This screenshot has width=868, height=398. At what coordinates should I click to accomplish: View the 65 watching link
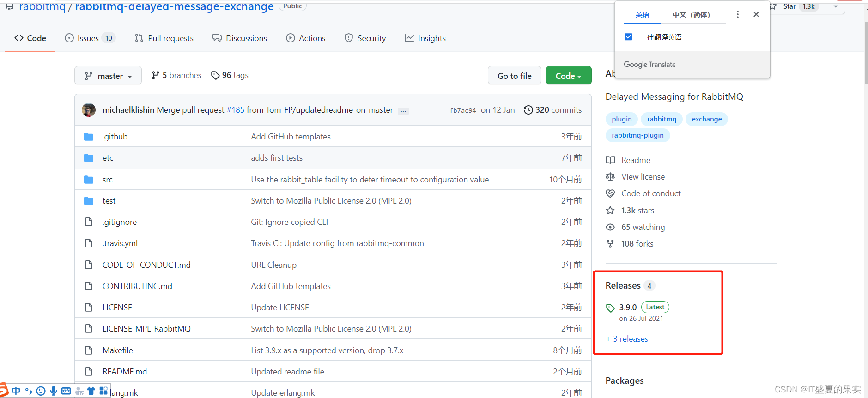coord(636,227)
